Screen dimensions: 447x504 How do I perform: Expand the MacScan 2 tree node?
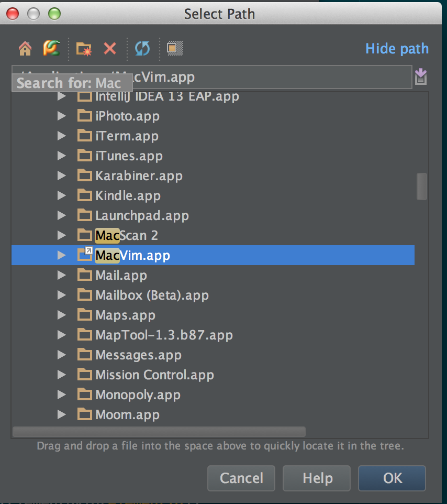[x=61, y=235]
